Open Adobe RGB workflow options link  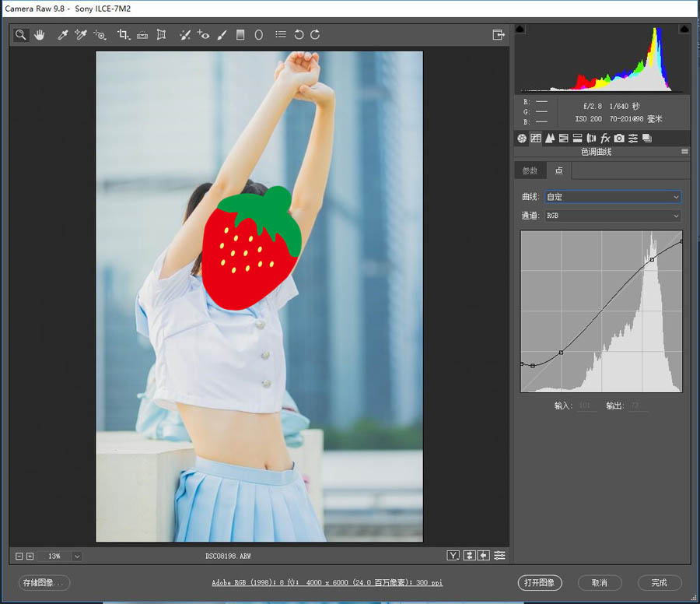pyautogui.click(x=327, y=582)
